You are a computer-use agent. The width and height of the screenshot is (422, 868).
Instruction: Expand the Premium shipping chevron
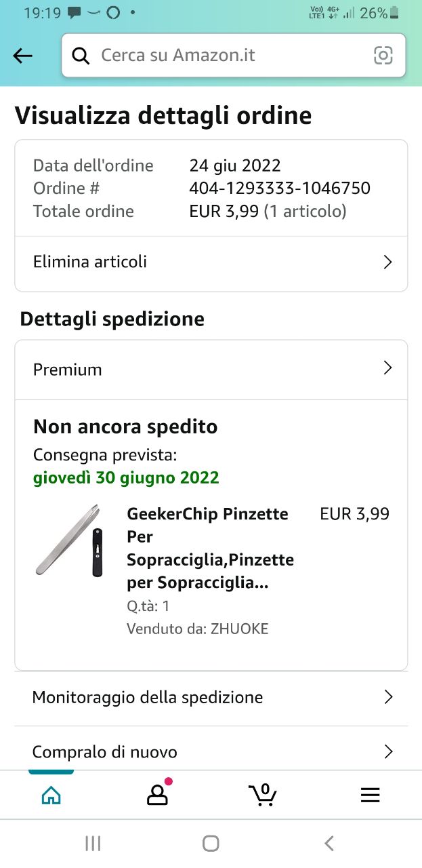coord(387,368)
